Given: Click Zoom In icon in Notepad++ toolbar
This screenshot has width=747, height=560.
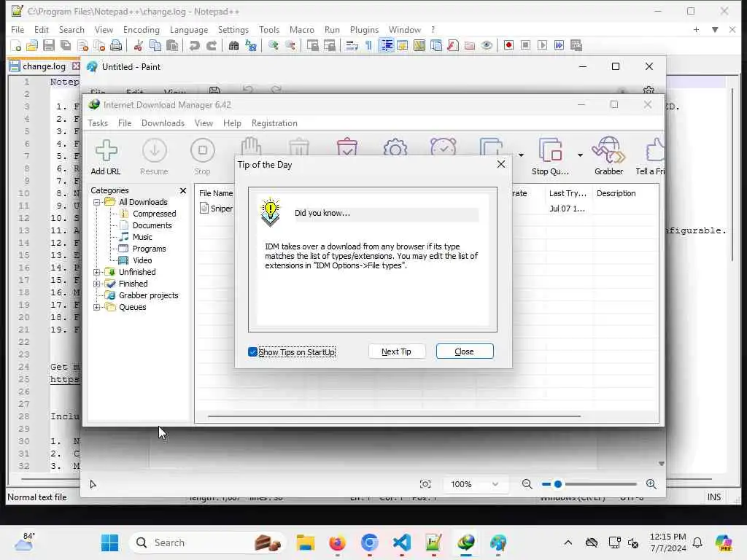Looking at the screenshot, I should (274, 45).
